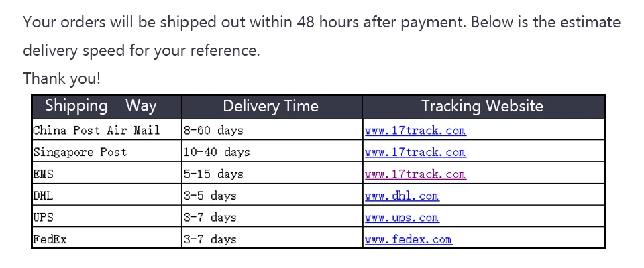Click the 5-15 days delivery cell
Image resolution: width=644 pixels, height=268 pixels.
[x=272, y=173]
